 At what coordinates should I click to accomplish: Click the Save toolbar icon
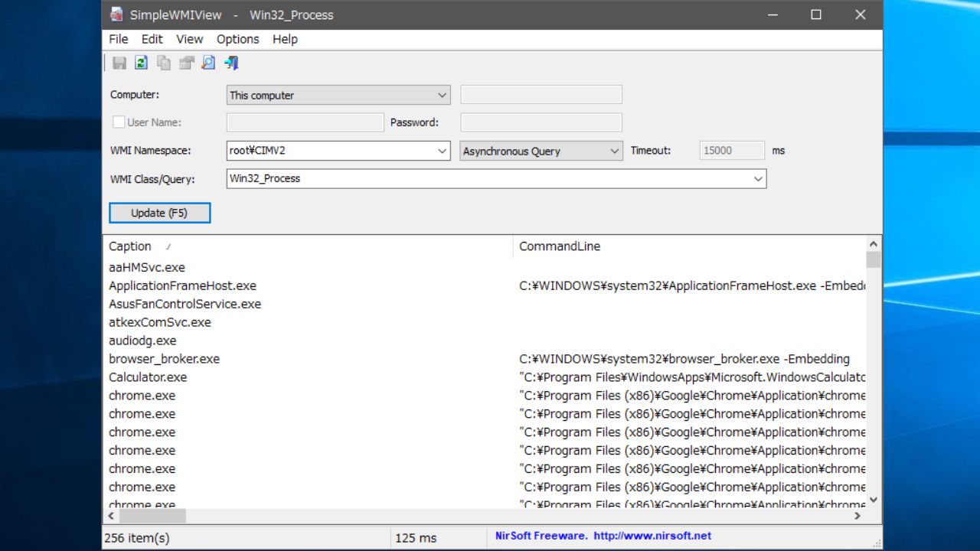pyautogui.click(x=119, y=64)
